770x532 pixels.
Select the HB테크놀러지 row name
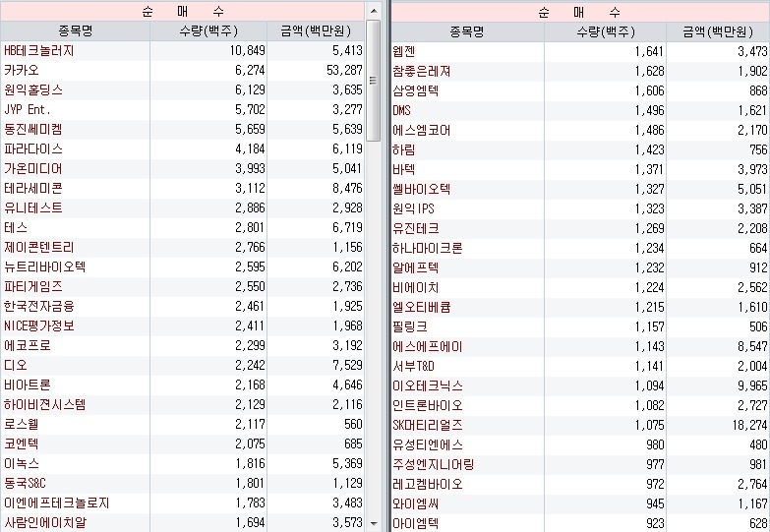pyautogui.click(x=38, y=50)
